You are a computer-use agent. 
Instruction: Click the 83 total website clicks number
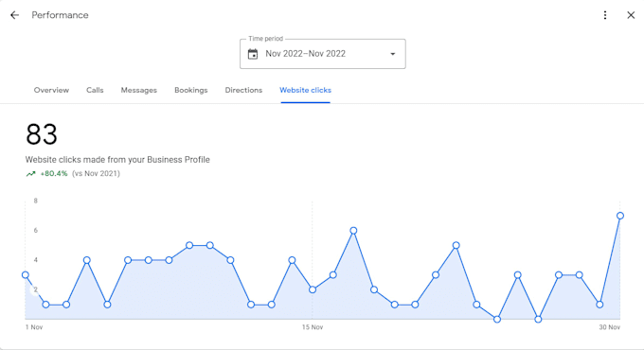tap(42, 134)
